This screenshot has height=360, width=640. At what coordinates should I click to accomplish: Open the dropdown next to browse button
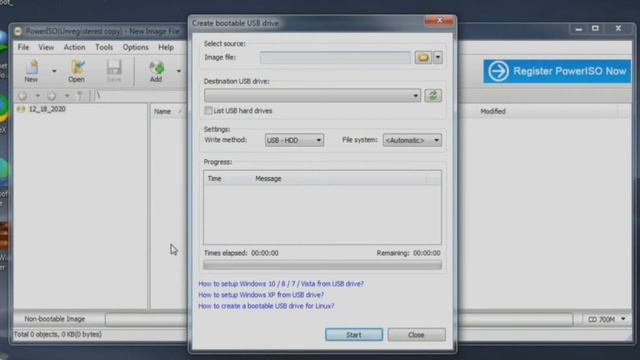coord(438,58)
